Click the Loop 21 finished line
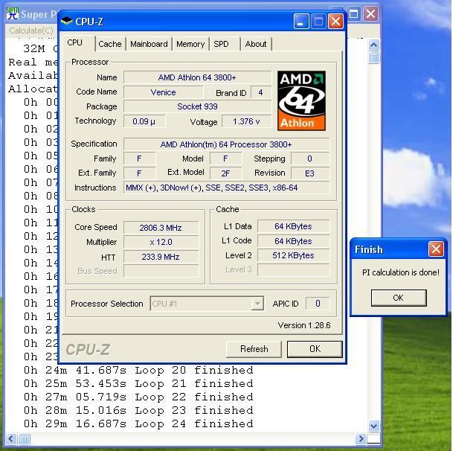The height and width of the screenshot is (451, 476). [x=138, y=383]
